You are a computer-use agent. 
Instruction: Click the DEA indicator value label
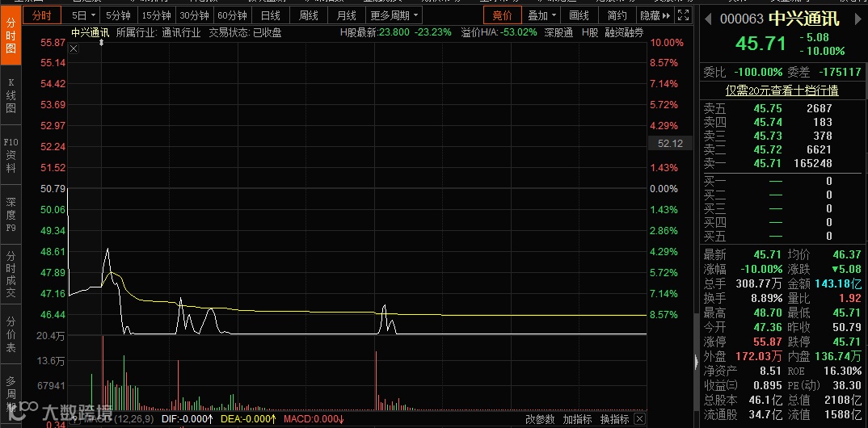click(249, 419)
